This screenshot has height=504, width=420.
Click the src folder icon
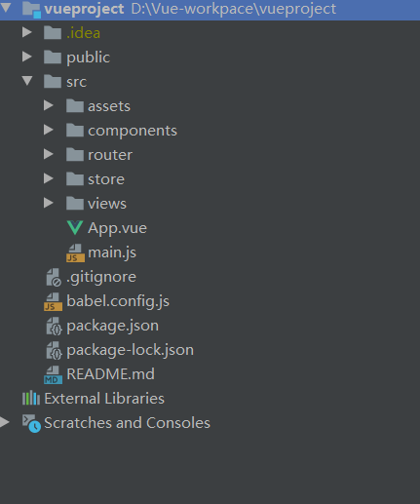click(x=53, y=81)
